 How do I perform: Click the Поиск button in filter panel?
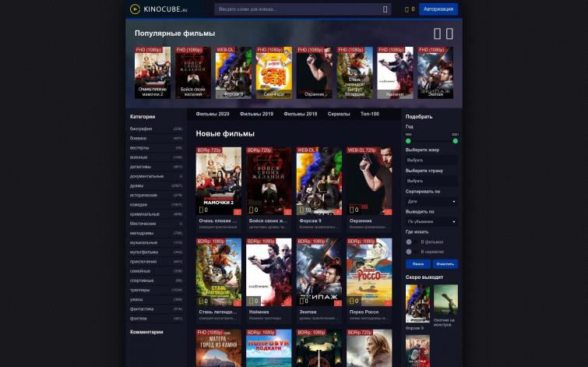pyautogui.click(x=417, y=264)
